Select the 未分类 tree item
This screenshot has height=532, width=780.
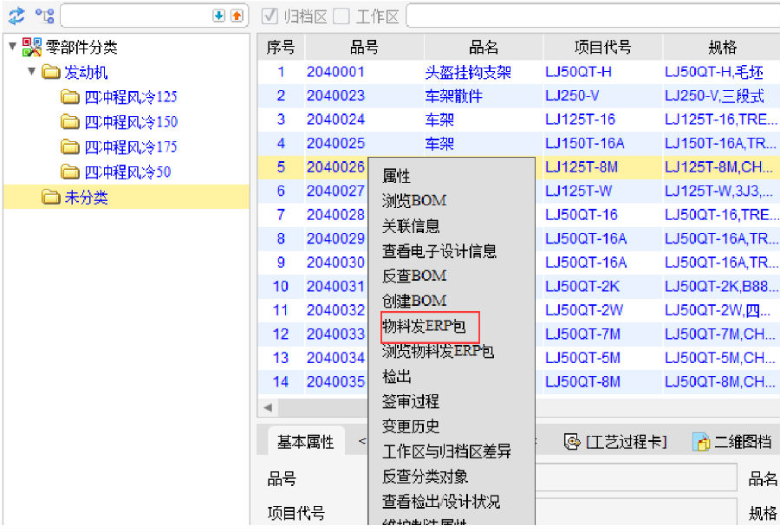(x=86, y=198)
